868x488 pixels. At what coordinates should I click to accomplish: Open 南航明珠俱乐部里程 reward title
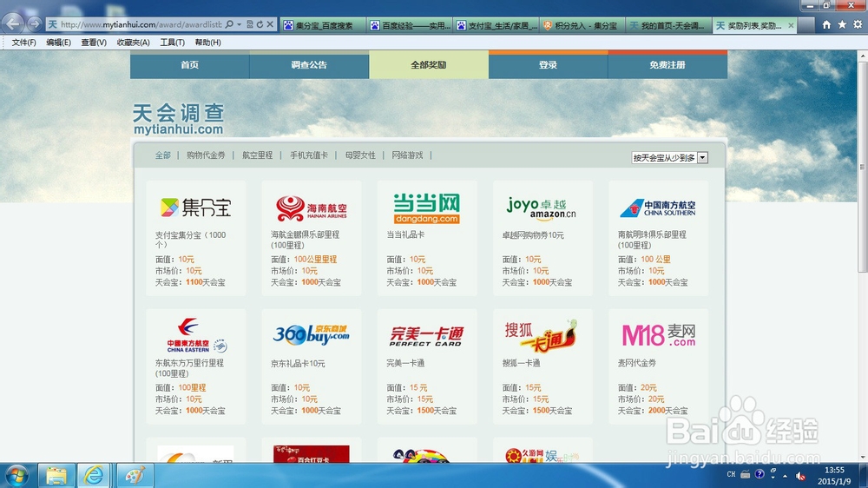652,240
